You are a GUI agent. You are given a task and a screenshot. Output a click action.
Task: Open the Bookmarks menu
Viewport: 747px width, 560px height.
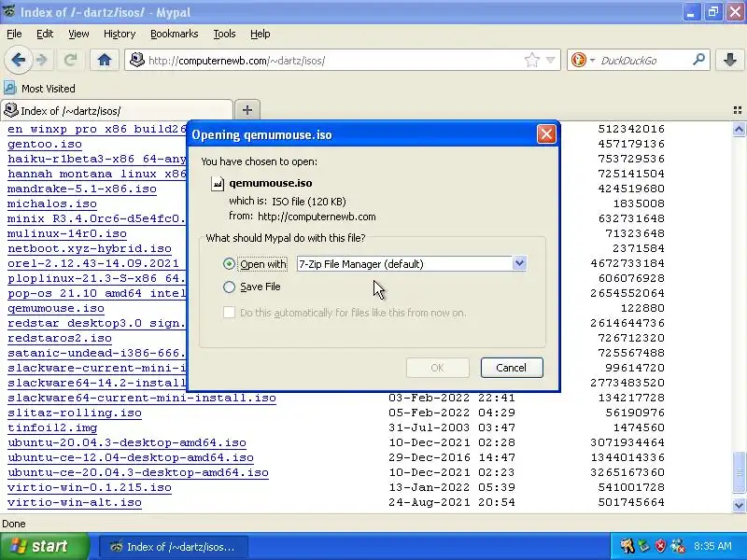click(x=175, y=34)
